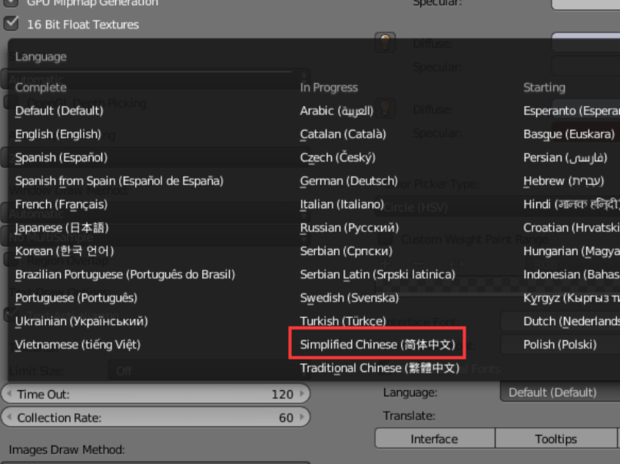Image resolution: width=620 pixels, height=464 pixels.
Task: Choose Italian (Italiano) language
Action: (x=342, y=204)
